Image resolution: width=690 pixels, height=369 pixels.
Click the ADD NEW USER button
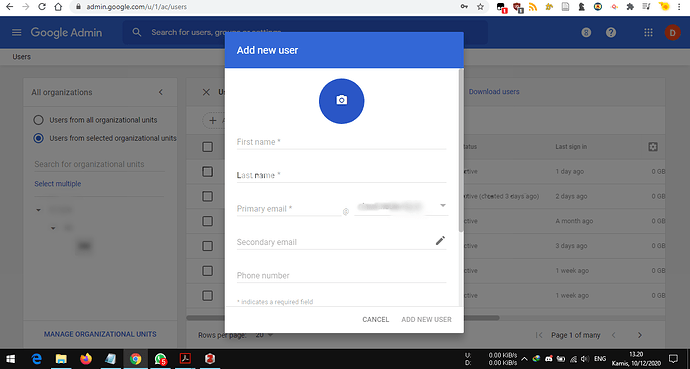(426, 320)
